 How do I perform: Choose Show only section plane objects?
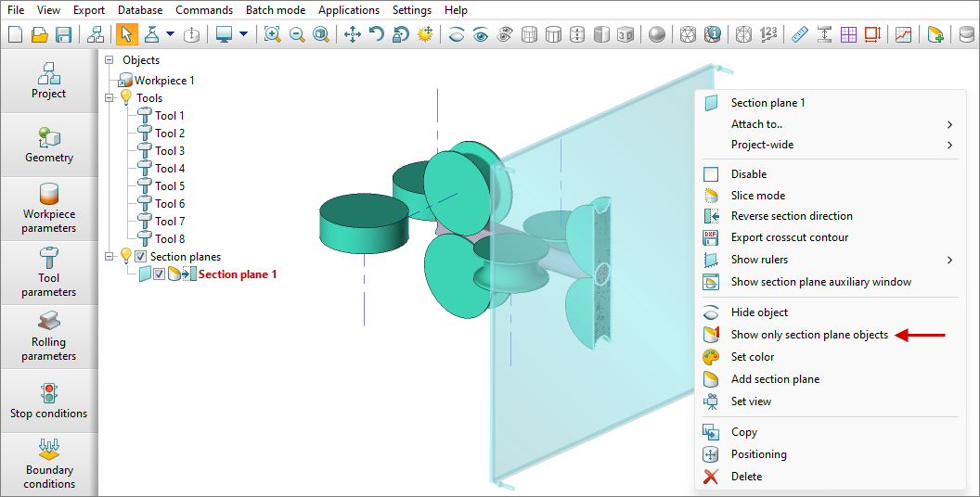pyautogui.click(x=808, y=335)
